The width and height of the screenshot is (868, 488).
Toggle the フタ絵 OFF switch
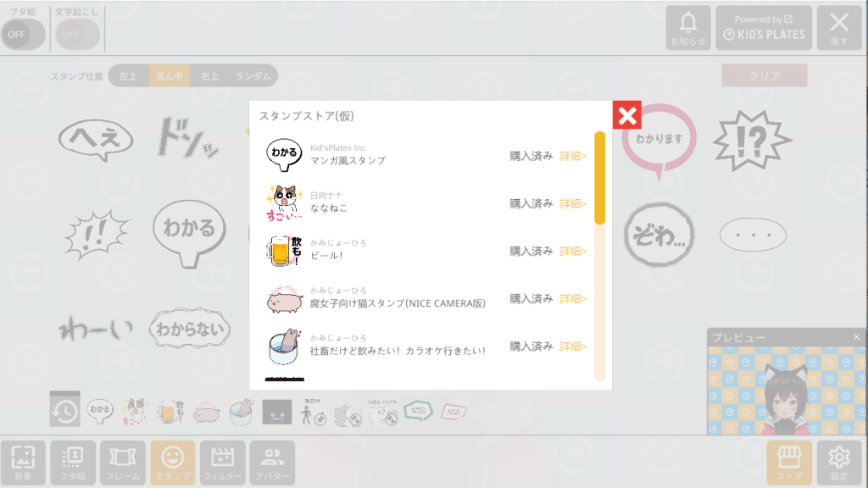[x=23, y=34]
